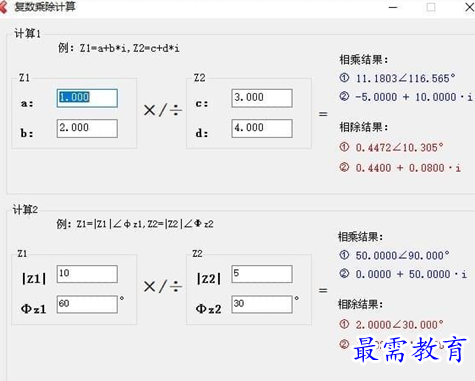Click the Z2 'c' input field showing 3.000
The image size is (475, 381).
click(x=262, y=98)
